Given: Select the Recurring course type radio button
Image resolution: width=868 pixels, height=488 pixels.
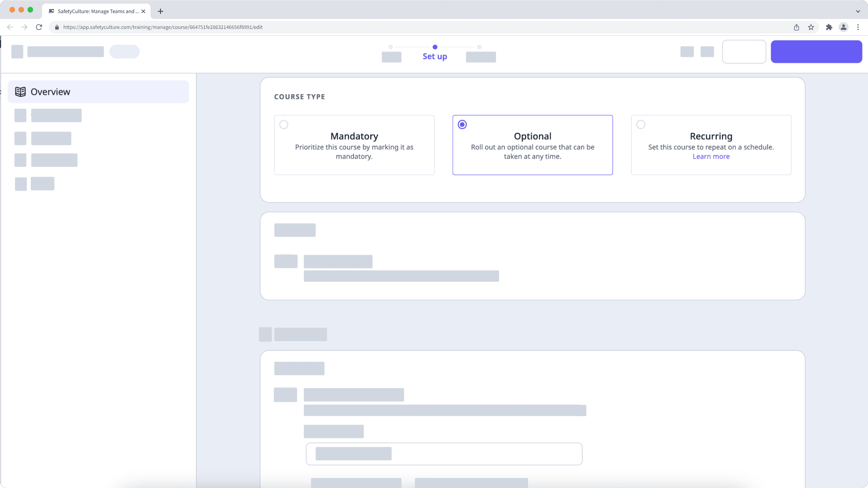Looking at the screenshot, I should pyautogui.click(x=641, y=124).
